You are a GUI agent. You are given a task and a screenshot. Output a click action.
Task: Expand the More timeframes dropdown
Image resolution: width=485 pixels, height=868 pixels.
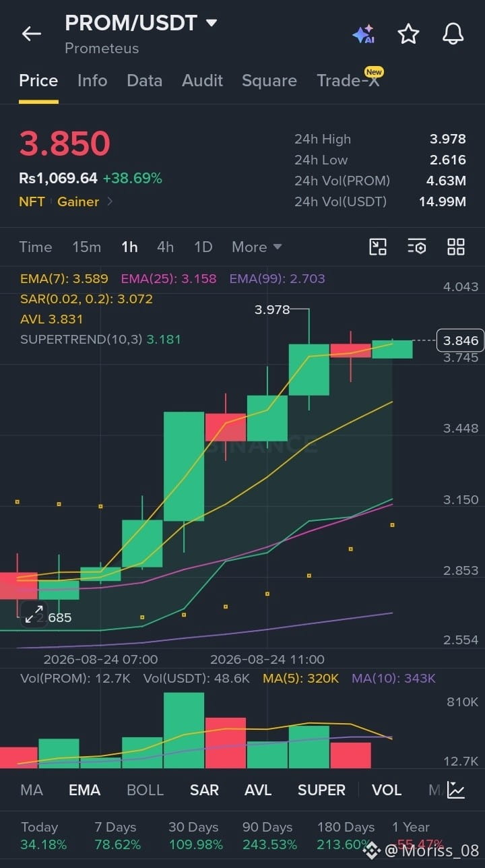point(257,247)
